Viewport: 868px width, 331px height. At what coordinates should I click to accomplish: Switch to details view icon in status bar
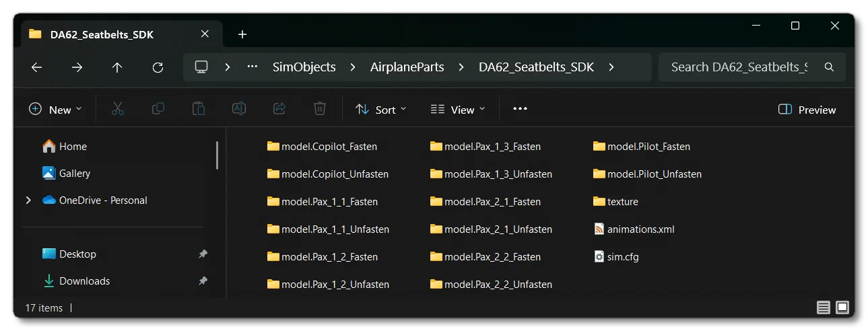click(x=824, y=307)
